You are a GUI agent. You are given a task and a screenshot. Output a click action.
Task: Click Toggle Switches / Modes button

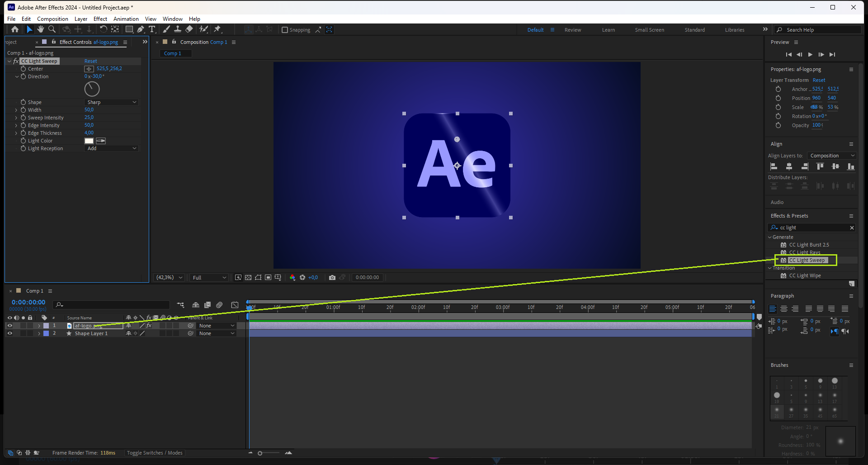pyautogui.click(x=155, y=453)
